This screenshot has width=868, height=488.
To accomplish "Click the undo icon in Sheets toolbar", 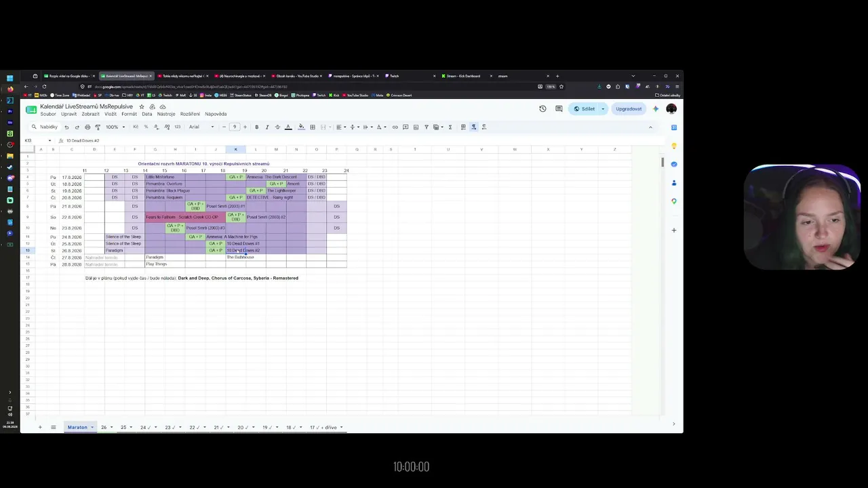I will 66,127.
